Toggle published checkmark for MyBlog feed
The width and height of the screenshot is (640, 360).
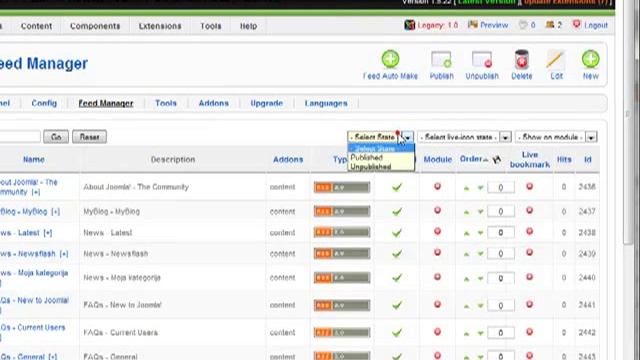pyautogui.click(x=397, y=212)
